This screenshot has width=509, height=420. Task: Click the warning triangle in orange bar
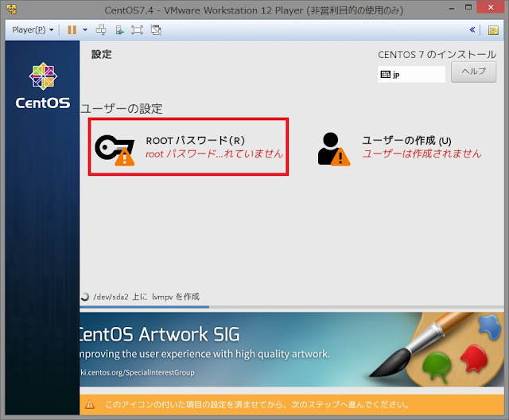click(90, 405)
